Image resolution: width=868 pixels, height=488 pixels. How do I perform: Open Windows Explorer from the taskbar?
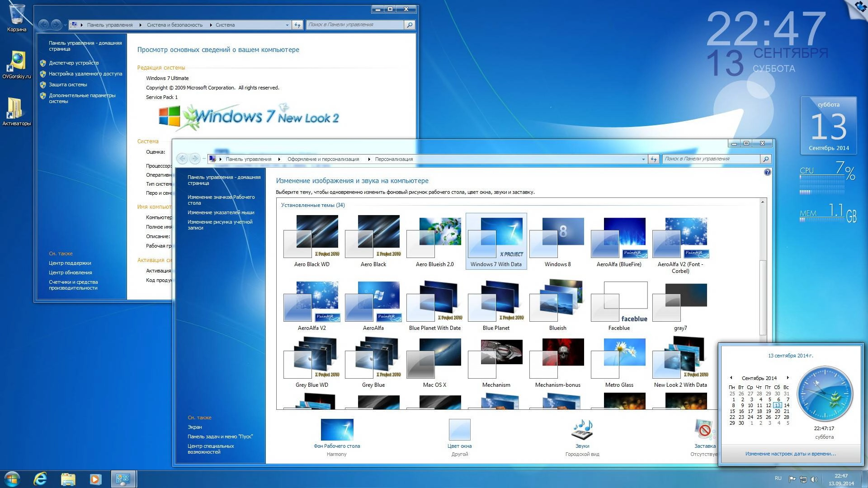68,479
